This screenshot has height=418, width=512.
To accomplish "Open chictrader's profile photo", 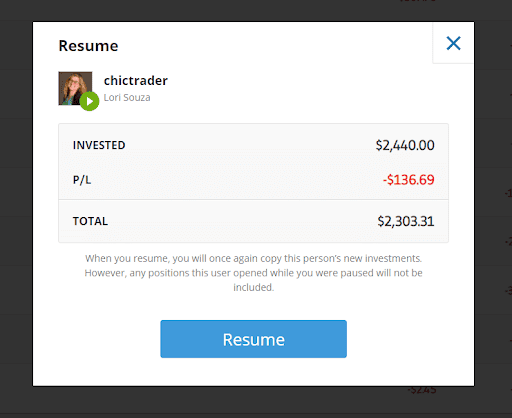I will [75, 88].
